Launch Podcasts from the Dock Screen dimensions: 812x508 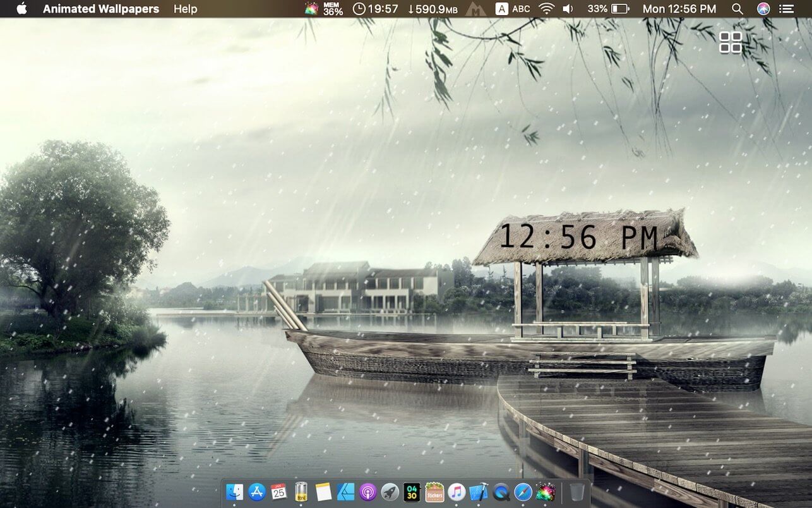[367, 492]
